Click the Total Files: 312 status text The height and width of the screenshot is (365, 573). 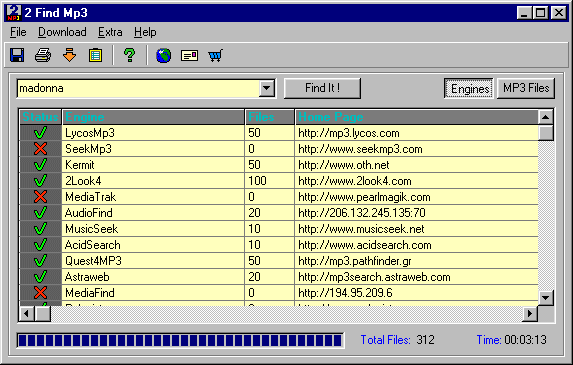(398, 340)
